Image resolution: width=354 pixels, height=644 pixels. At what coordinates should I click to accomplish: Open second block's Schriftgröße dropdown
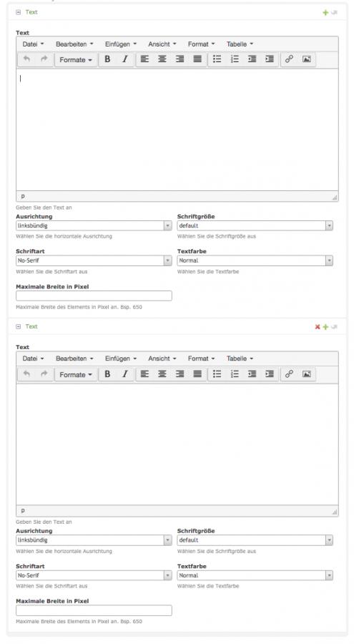click(x=255, y=540)
